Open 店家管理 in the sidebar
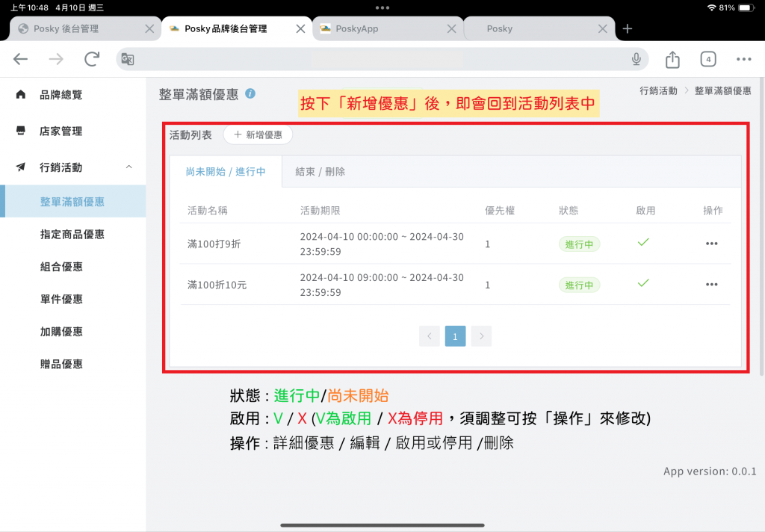 (61, 131)
